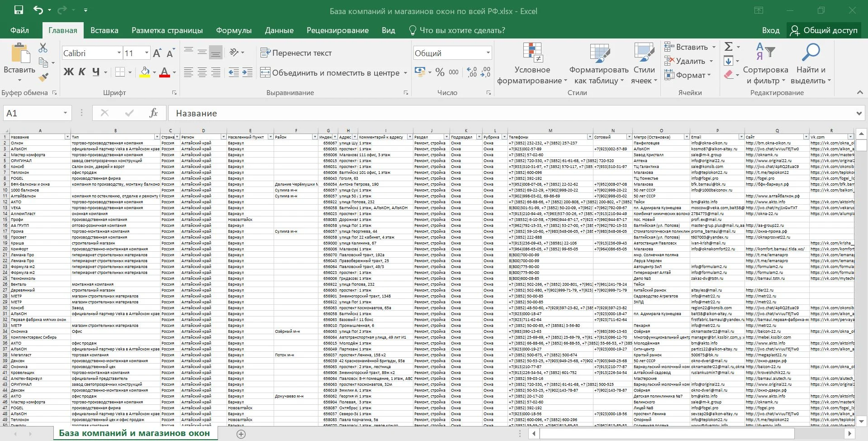The height and width of the screenshot is (441, 868).
Task: Select sheet tab База компаний и магазинов окон
Action: coord(134,433)
